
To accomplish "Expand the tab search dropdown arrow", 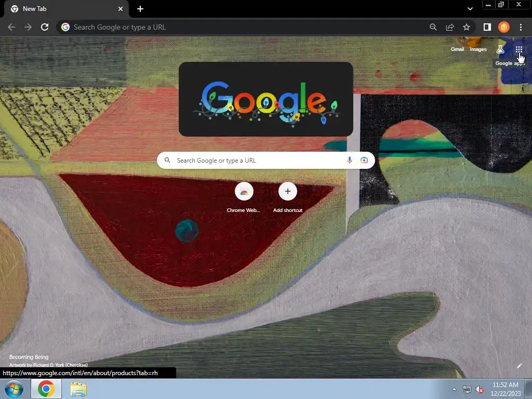I will click(x=470, y=9).
